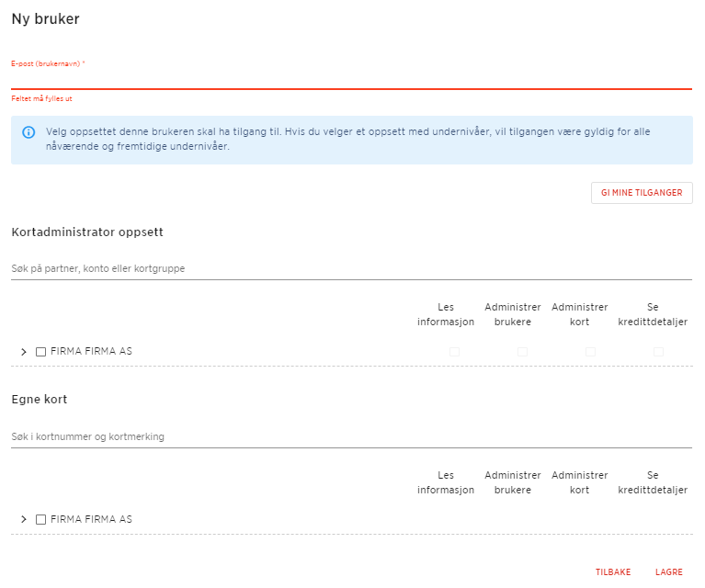The width and height of the screenshot is (705, 588).
Task: Expand FIRMA FIRMA AS under Egne kort
Action: [x=24, y=520]
